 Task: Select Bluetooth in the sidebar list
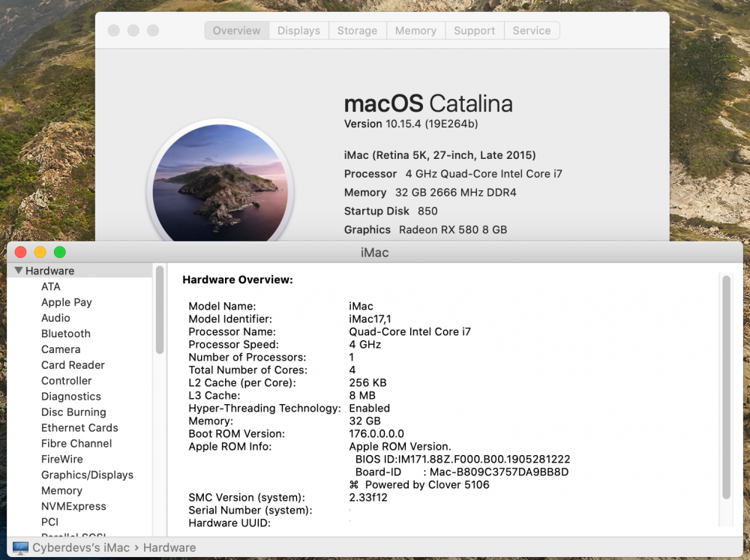tap(65, 334)
